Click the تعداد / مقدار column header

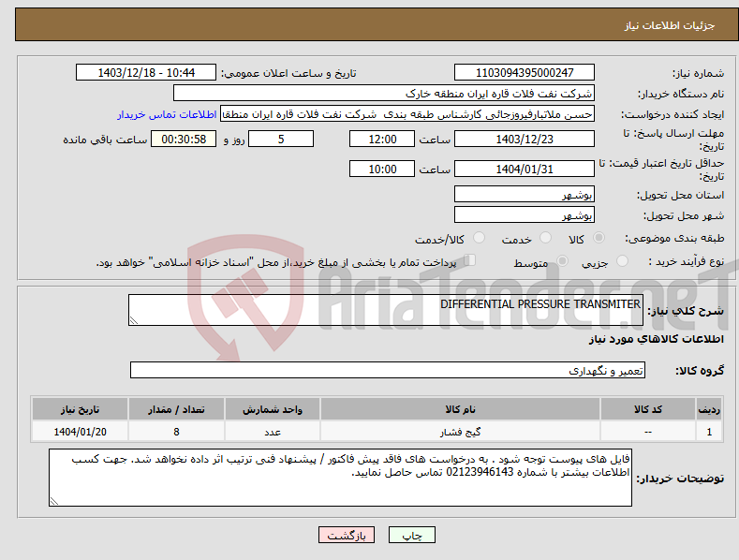[x=176, y=409]
